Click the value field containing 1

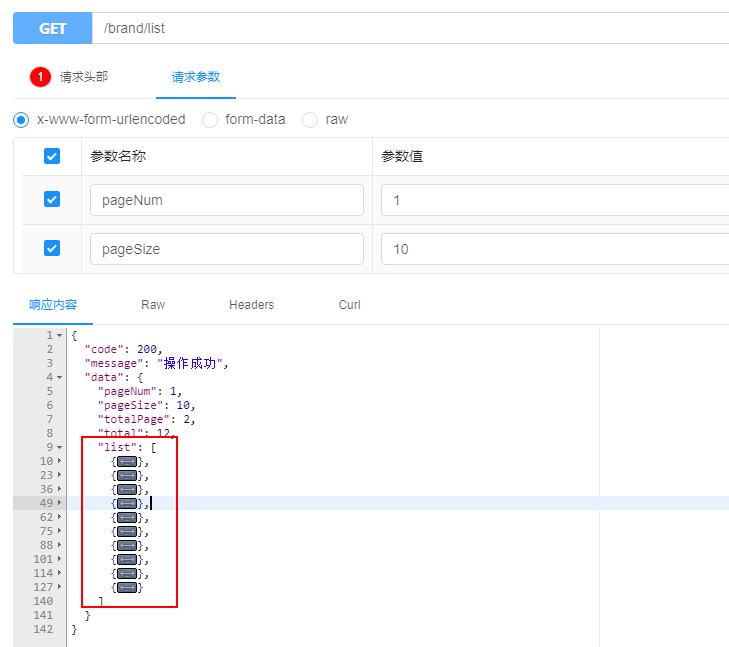pyautogui.click(x=555, y=200)
